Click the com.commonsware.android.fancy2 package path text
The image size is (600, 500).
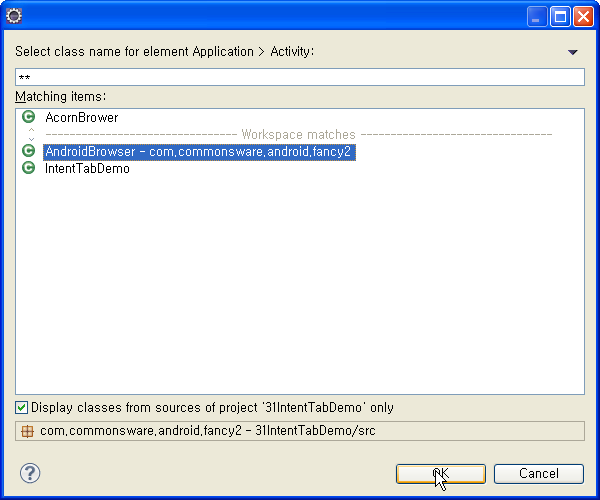pyautogui.click(x=208, y=431)
